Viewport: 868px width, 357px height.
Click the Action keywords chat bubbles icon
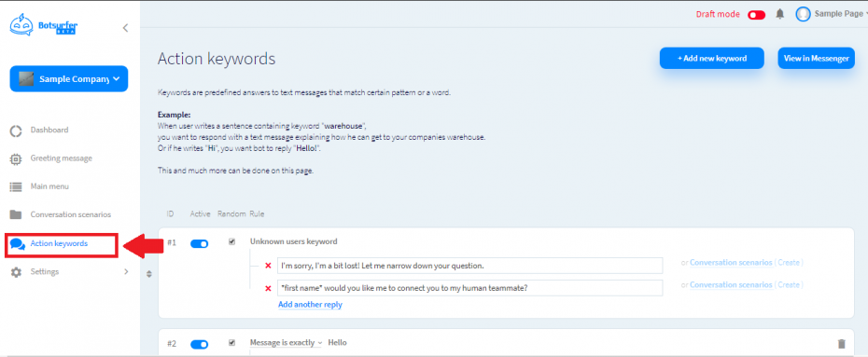point(18,243)
